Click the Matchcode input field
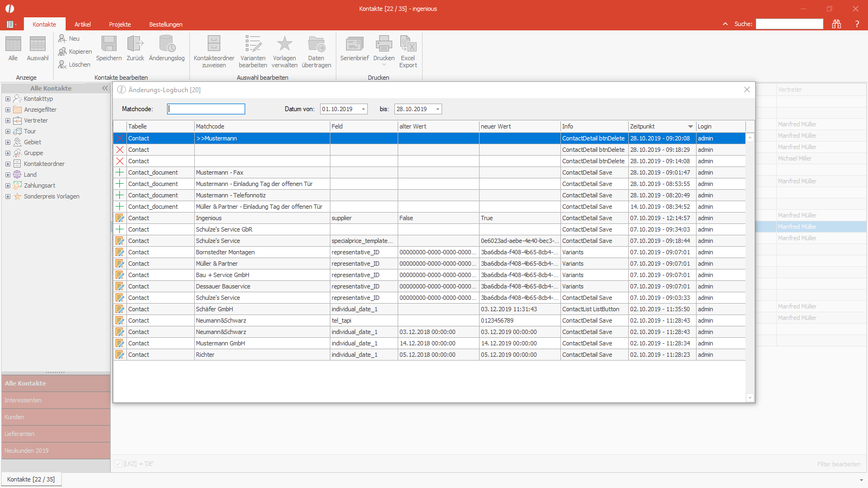 click(x=206, y=109)
